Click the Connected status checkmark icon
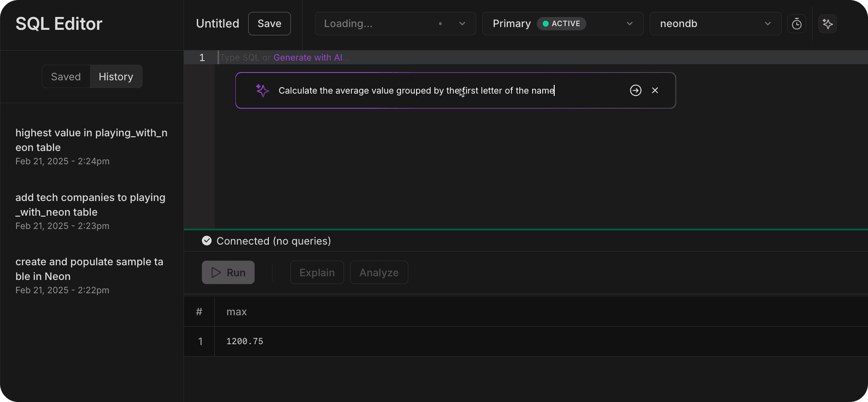Image resolution: width=868 pixels, height=402 pixels. 207,241
